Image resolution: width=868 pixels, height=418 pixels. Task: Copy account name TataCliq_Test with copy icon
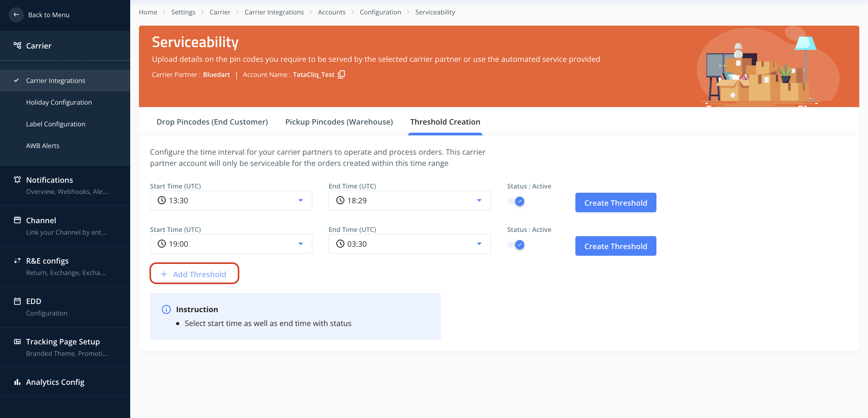(341, 74)
